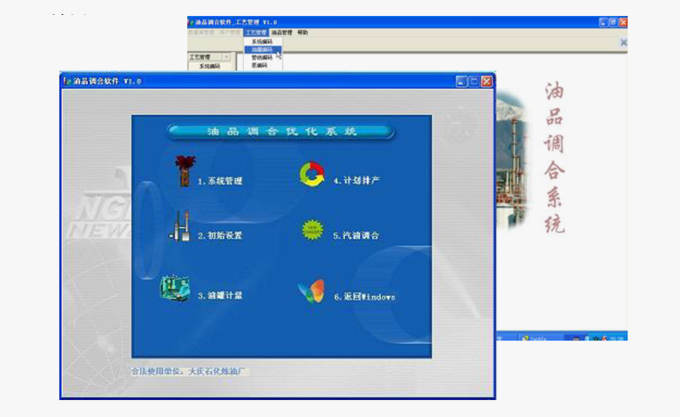Open the 计划排产 circular arrows icon
Viewport: 680px width, 417px height.
[x=312, y=174]
